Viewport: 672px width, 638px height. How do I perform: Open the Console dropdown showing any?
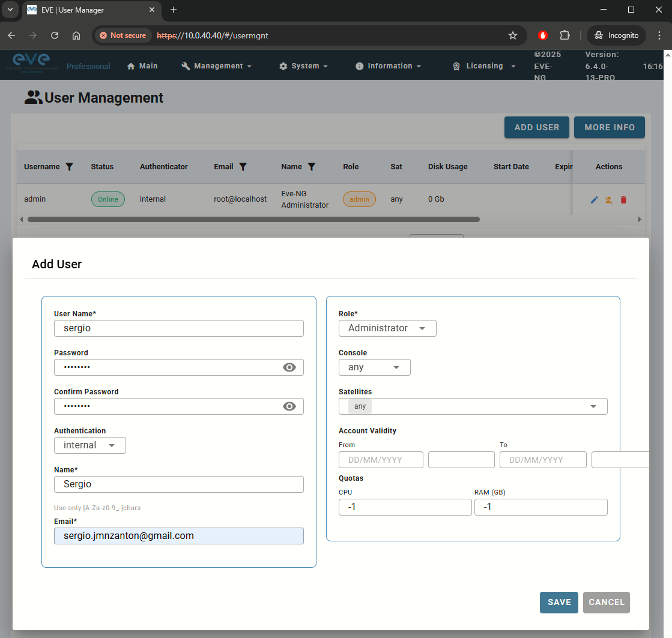point(375,367)
